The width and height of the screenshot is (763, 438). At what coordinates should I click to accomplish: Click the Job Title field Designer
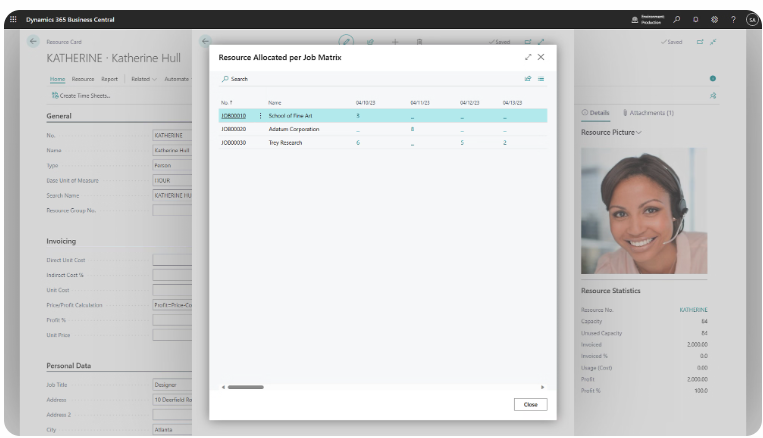coord(172,384)
